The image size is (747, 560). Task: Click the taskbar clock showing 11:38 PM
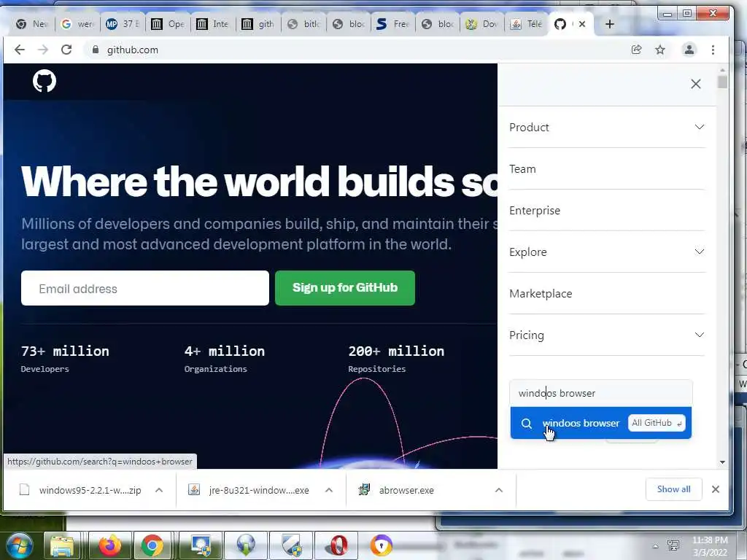(x=710, y=546)
